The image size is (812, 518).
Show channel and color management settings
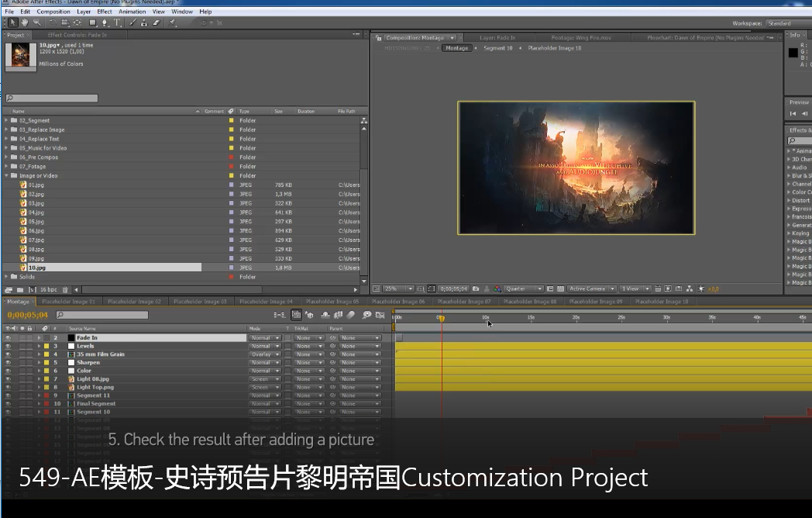[x=497, y=288]
